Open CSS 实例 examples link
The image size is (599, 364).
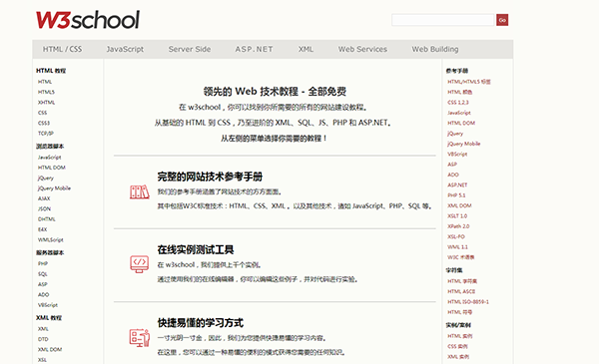click(457, 346)
